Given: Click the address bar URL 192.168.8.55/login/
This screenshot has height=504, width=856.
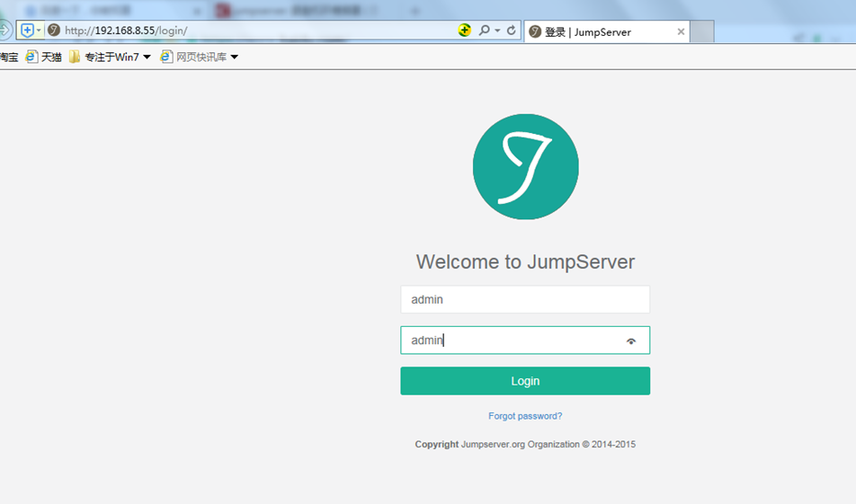Looking at the screenshot, I should [126, 31].
